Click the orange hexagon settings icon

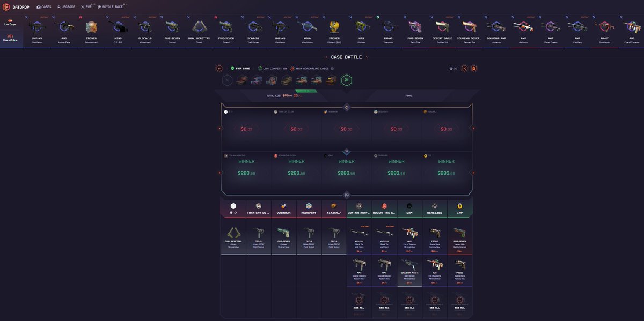point(474,68)
